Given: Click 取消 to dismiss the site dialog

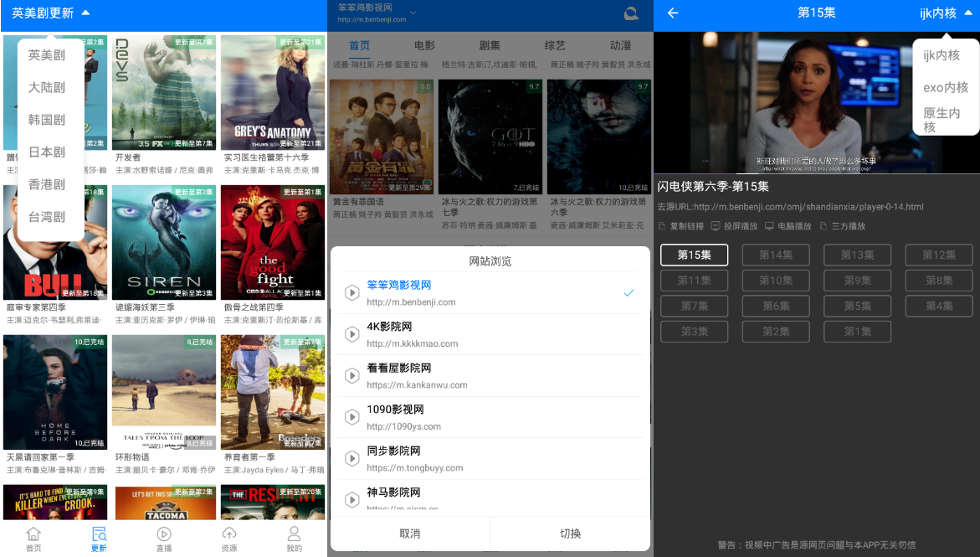Looking at the screenshot, I should (410, 534).
